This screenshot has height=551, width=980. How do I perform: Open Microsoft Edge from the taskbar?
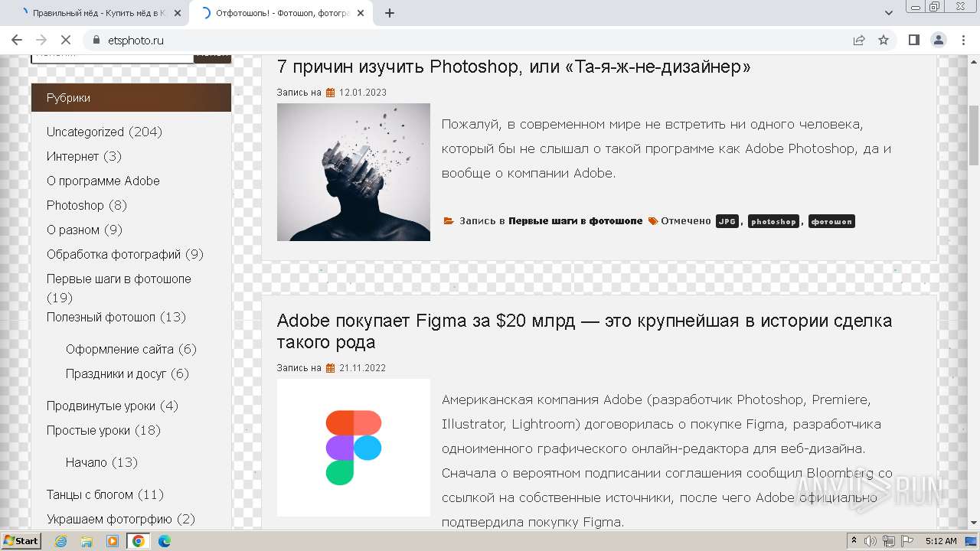click(x=164, y=541)
